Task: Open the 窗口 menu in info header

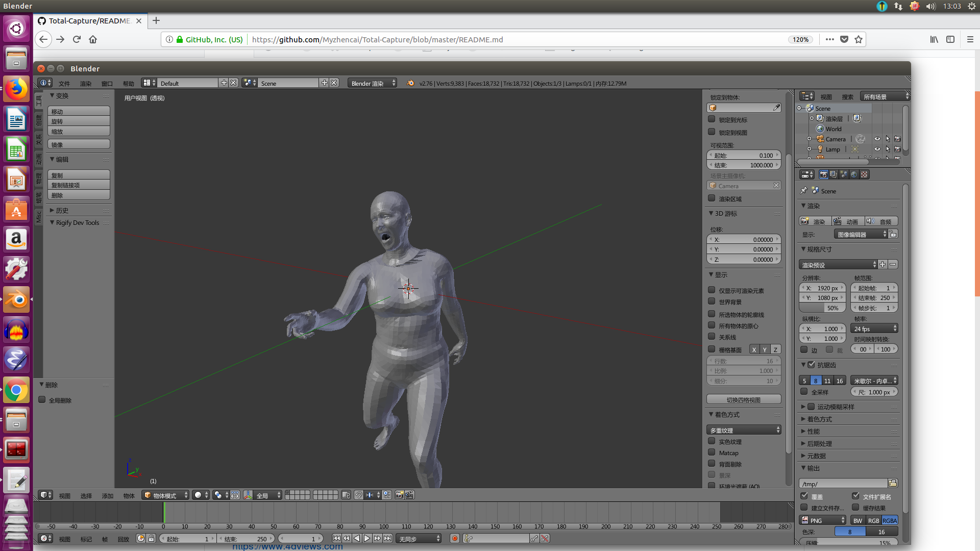Action: (107, 83)
